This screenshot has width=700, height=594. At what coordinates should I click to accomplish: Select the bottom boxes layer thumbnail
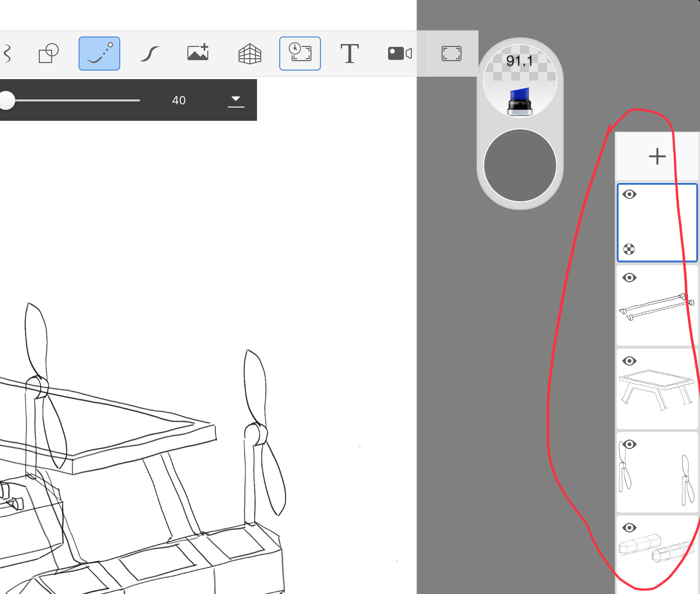tap(657, 555)
